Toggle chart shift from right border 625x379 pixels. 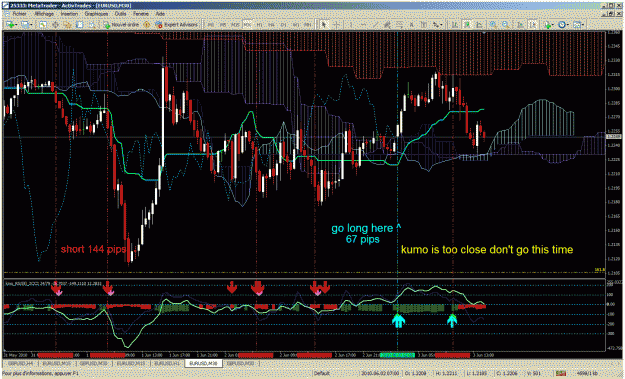tap(533, 25)
